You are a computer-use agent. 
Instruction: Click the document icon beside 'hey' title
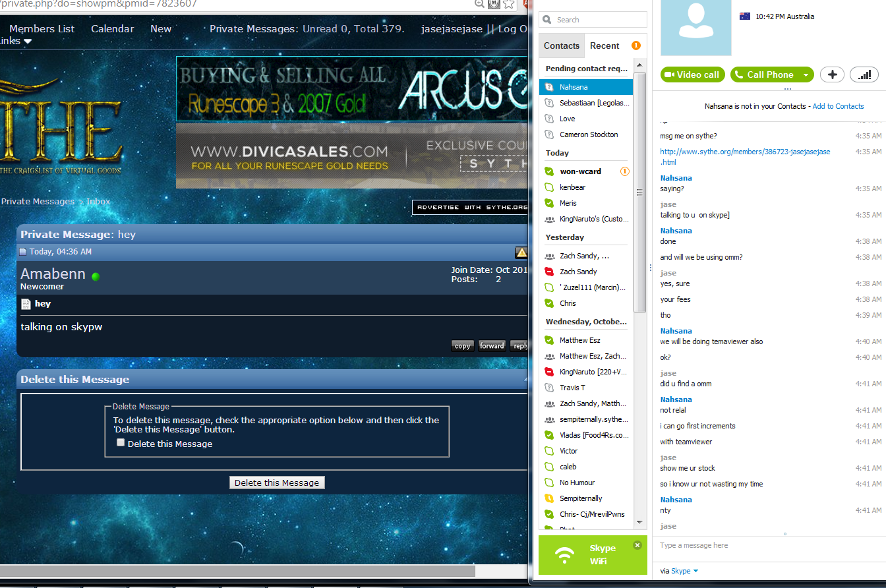tap(26, 304)
